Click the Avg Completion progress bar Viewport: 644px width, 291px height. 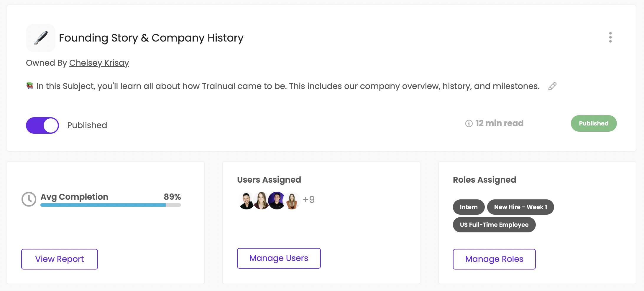pos(111,205)
